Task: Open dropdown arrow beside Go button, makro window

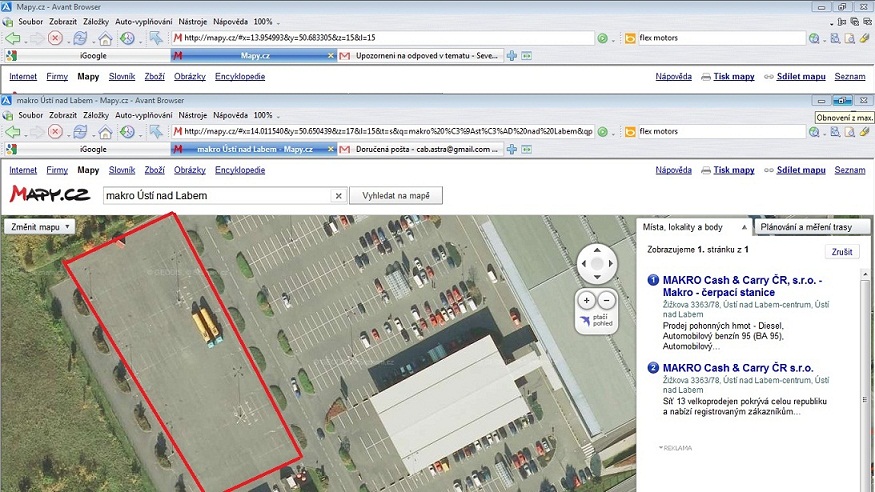Action: [x=613, y=134]
